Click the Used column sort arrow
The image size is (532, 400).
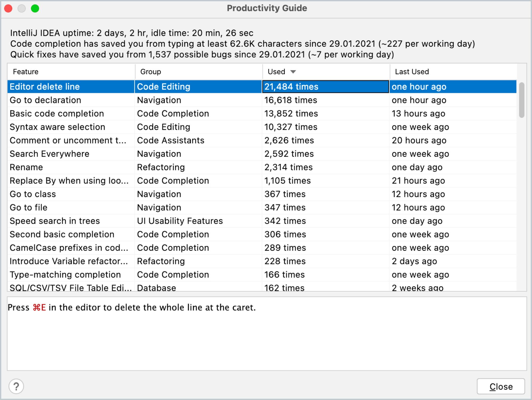pos(293,72)
